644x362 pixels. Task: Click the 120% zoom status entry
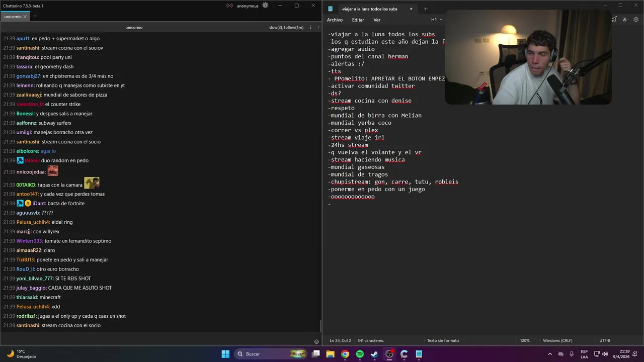point(525,340)
